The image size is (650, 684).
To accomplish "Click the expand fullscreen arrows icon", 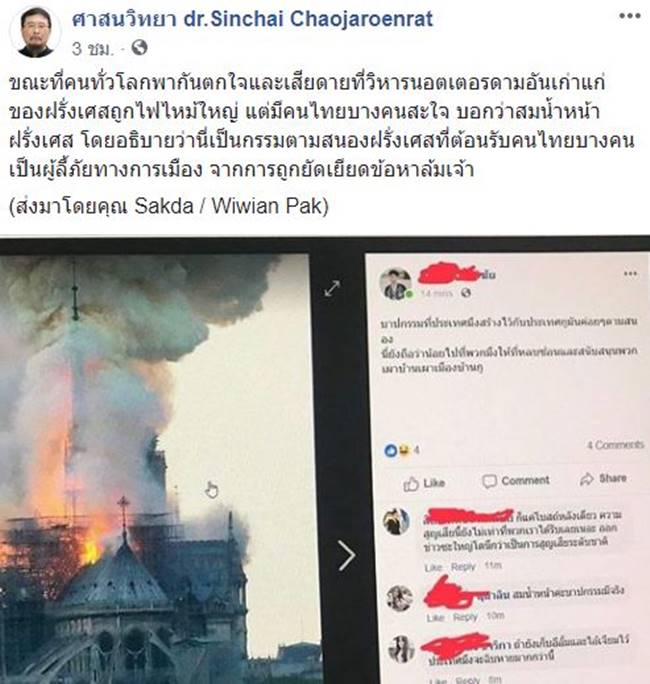I will click(332, 288).
